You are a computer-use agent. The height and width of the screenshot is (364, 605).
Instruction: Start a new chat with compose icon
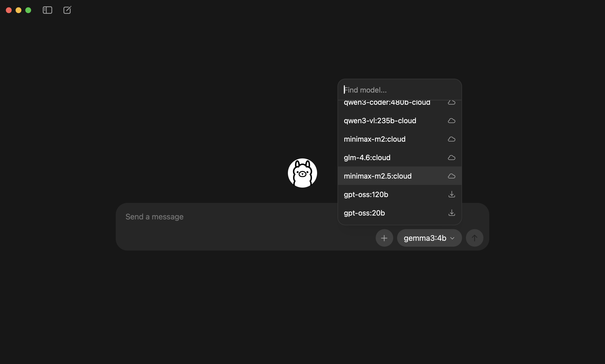click(x=67, y=10)
